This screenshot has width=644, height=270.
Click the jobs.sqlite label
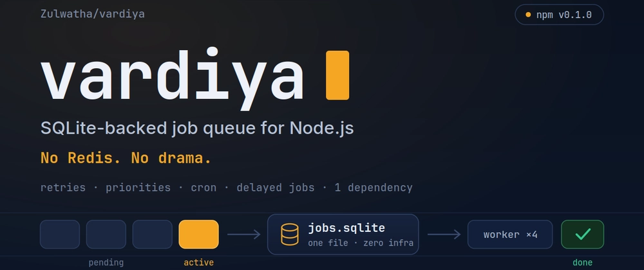346,228
